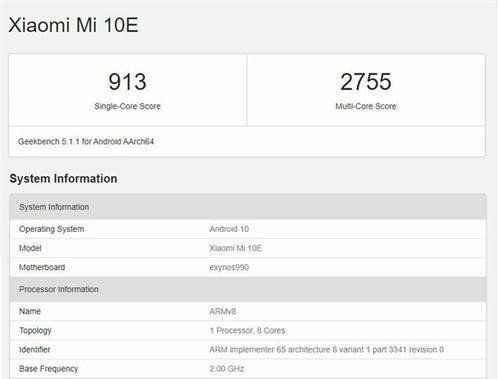Image resolution: width=500 pixels, height=379 pixels.
Task: Select the 2.00 GHz frequency value
Action: click(x=227, y=369)
